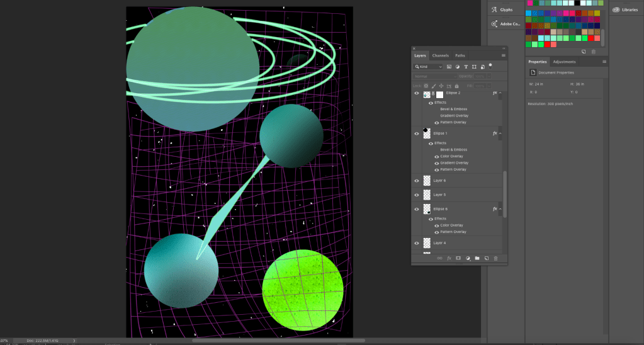Image resolution: width=644 pixels, height=345 pixels.
Task: Open the Kind filter dropdown
Action: (x=428, y=66)
